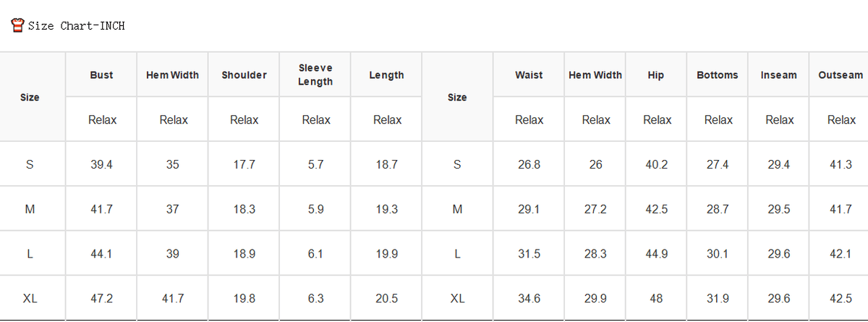The width and height of the screenshot is (868, 322).
Task: Select the Size Chart-INCH title text
Action: tap(77, 26)
